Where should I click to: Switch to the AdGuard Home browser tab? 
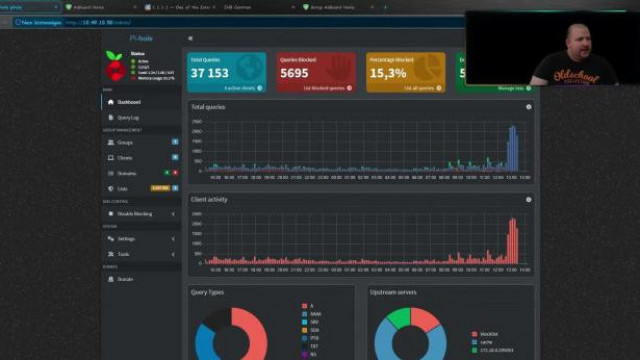pyautogui.click(x=100, y=7)
